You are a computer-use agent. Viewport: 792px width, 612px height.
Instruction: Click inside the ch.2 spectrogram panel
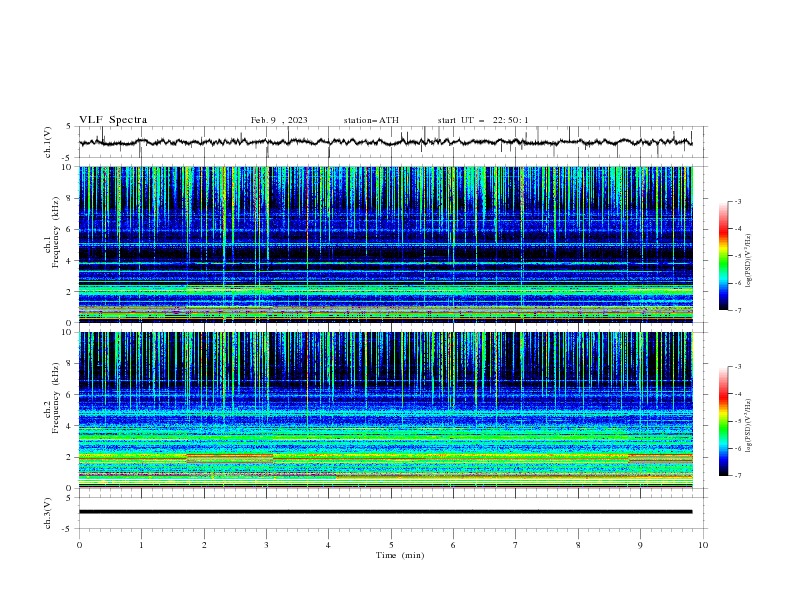pyautogui.click(x=386, y=410)
